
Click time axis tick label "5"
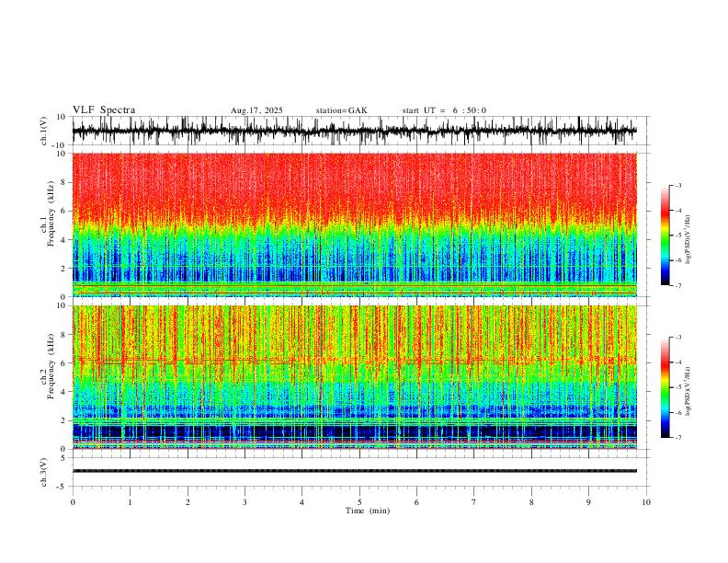[359, 502]
